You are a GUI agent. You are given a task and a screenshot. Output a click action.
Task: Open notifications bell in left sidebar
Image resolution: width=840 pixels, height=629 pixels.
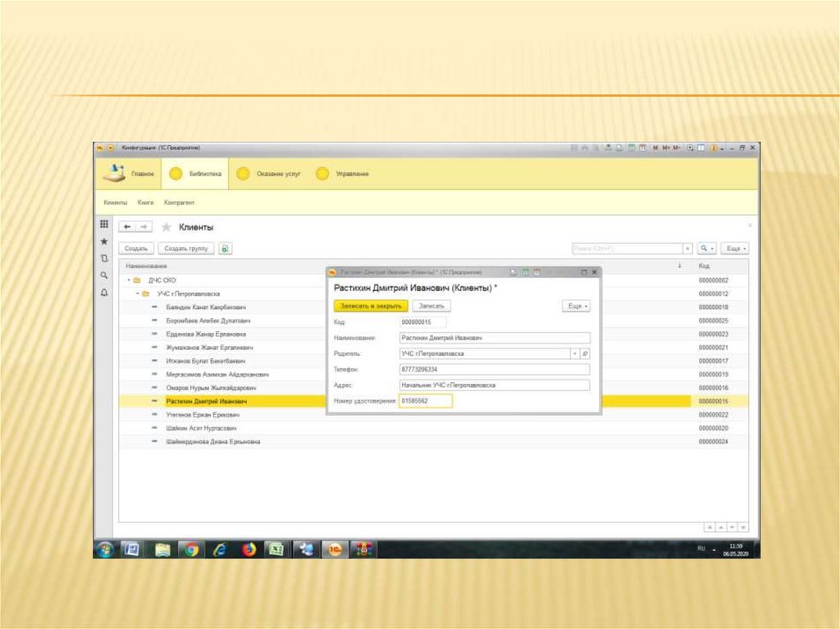pos(104,293)
